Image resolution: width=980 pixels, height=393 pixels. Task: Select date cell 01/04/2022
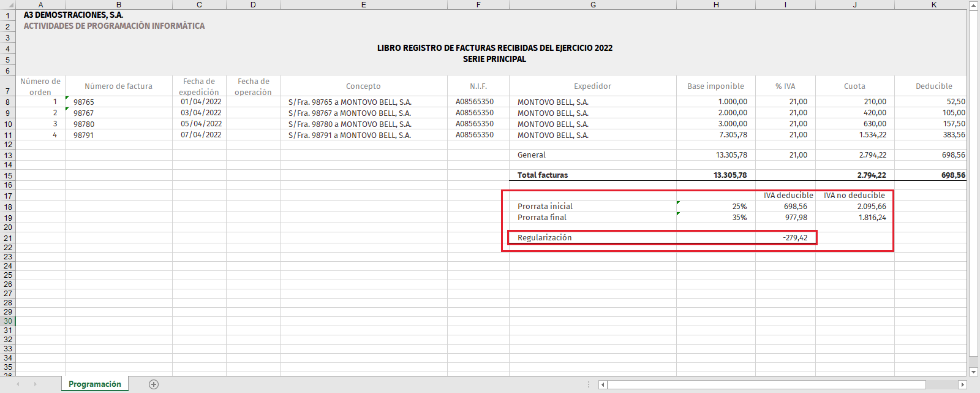(199, 102)
